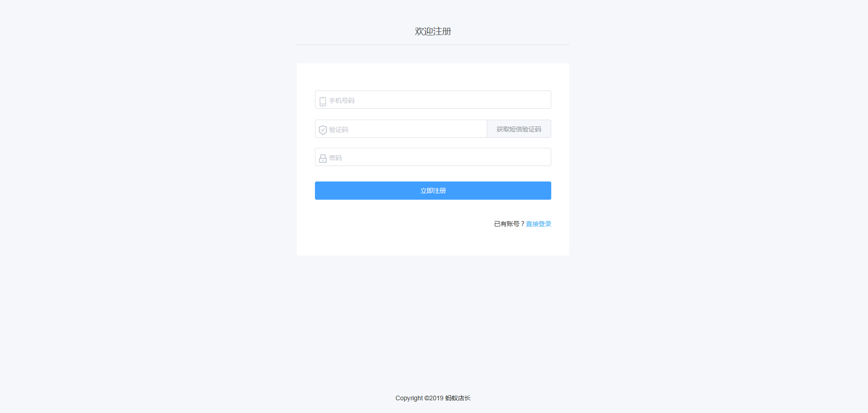The image size is (868, 413).
Task: Click the shield verification icon
Action: [x=323, y=130]
